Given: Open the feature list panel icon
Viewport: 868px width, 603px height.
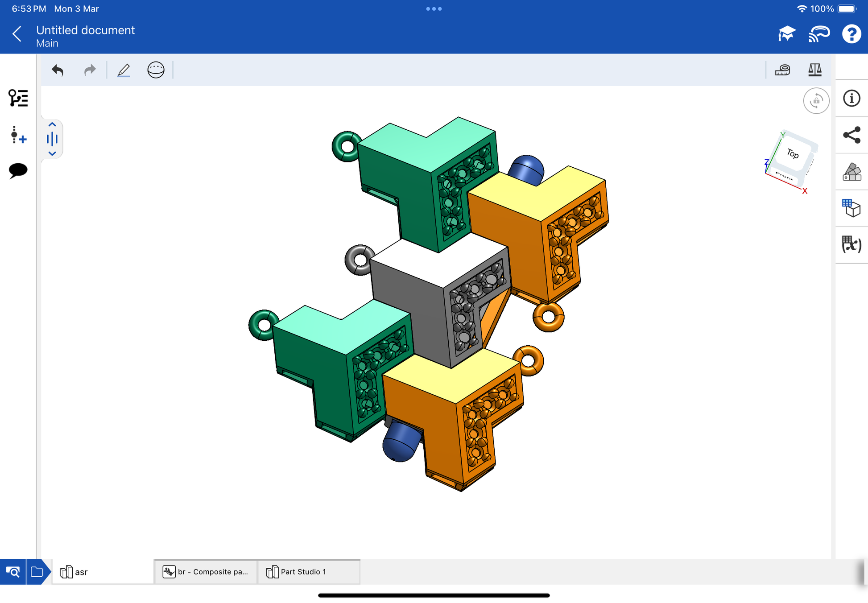Looking at the screenshot, I should pyautogui.click(x=18, y=98).
